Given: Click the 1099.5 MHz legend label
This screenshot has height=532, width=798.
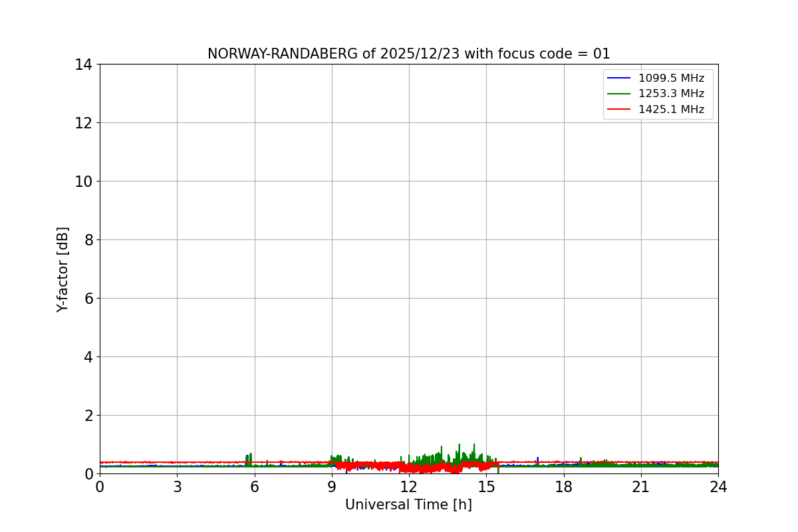Looking at the screenshot, I should (x=671, y=78).
